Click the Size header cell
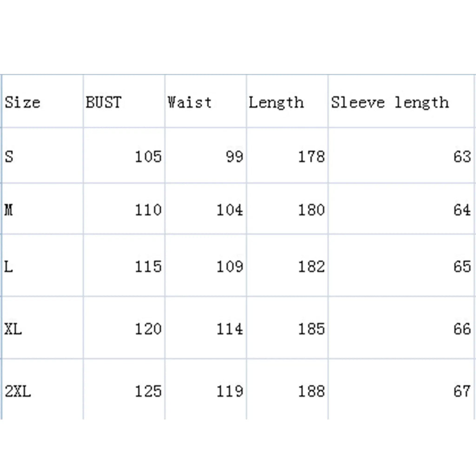Viewport: 476px width, 476px height. click(22, 102)
